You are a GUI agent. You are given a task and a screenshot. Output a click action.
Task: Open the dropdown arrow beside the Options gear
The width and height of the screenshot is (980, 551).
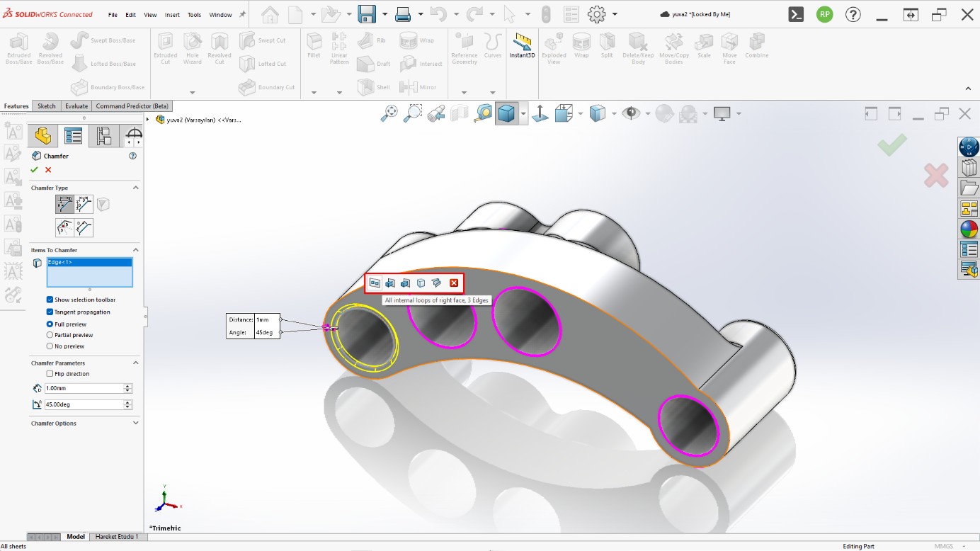coord(615,14)
